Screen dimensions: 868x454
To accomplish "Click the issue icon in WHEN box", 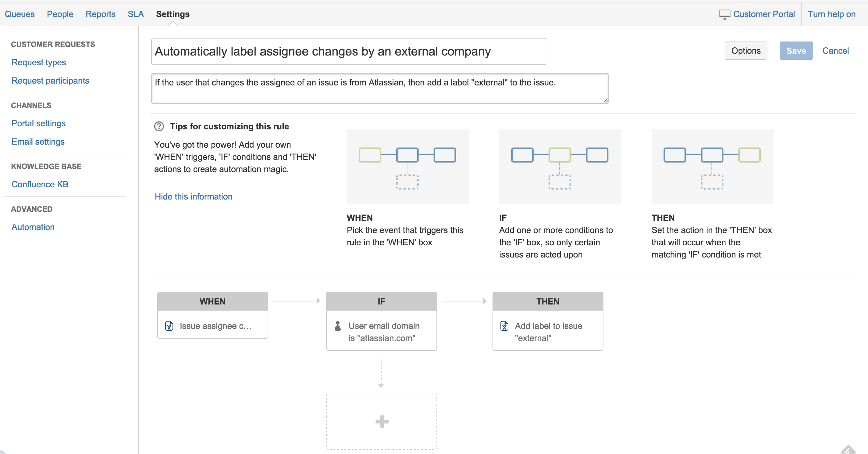I will [169, 326].
